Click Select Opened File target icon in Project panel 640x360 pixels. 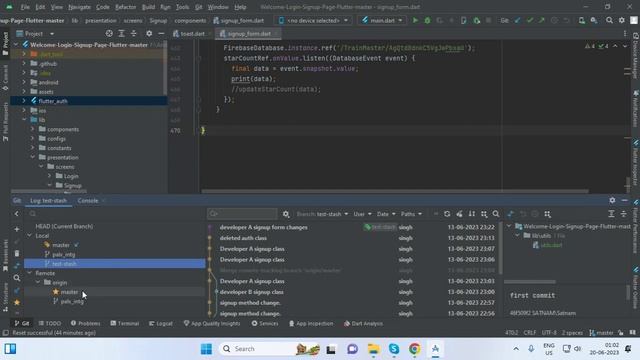tap(109, 33)
